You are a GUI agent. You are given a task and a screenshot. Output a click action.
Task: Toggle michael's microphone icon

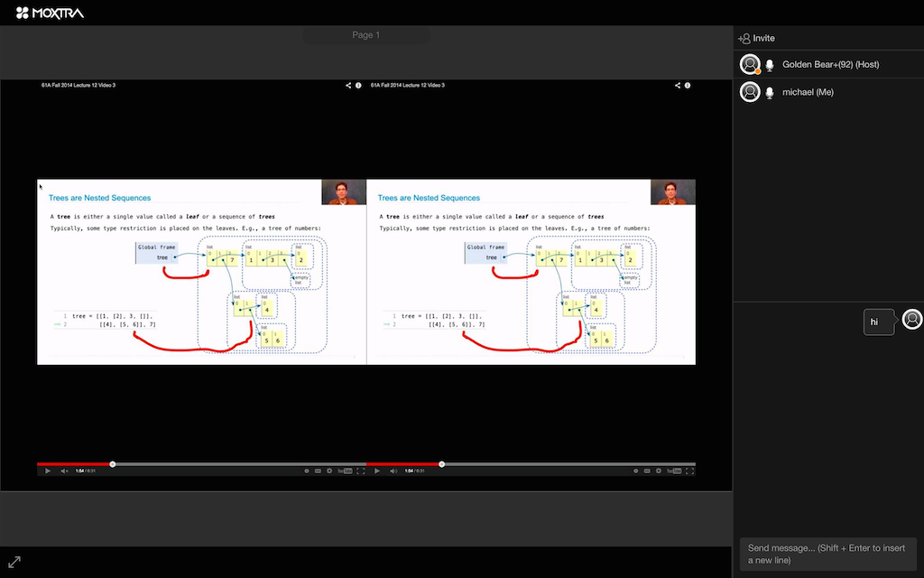pos(770,93)
